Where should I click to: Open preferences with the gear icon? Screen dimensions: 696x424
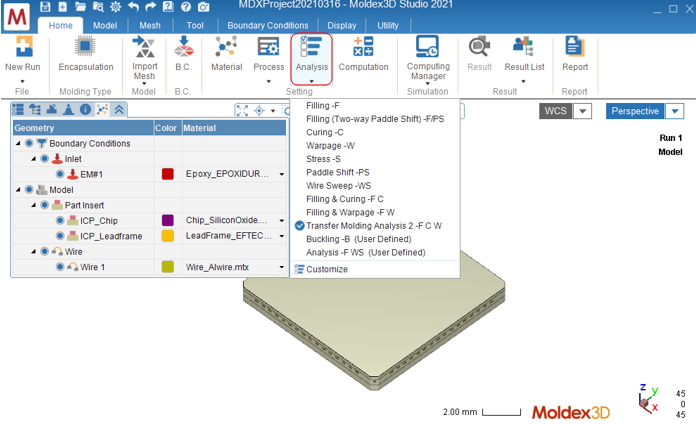[x=115, y=6]
